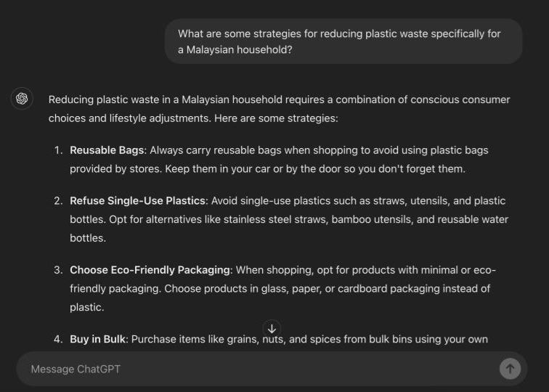Click the "Choose Eco-Friendly Packaging" heading
The image size is (549, 392).
point(150,270)
